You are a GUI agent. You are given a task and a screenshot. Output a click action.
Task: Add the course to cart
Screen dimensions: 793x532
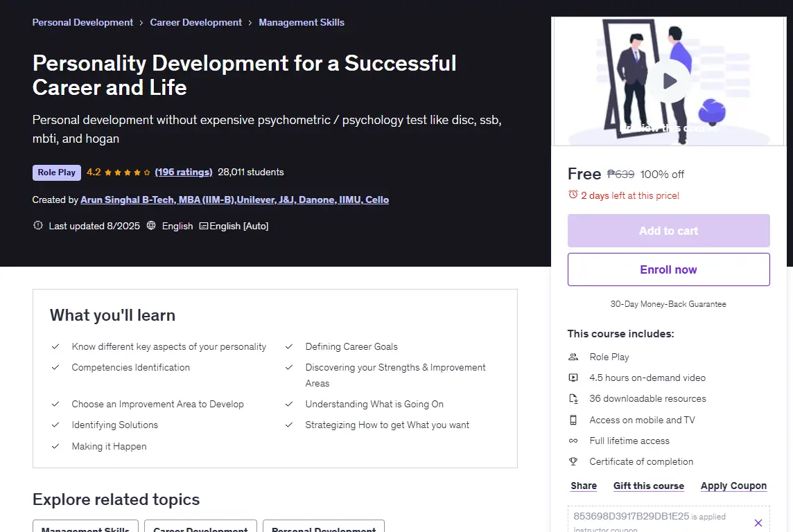(x=669, y=231)
